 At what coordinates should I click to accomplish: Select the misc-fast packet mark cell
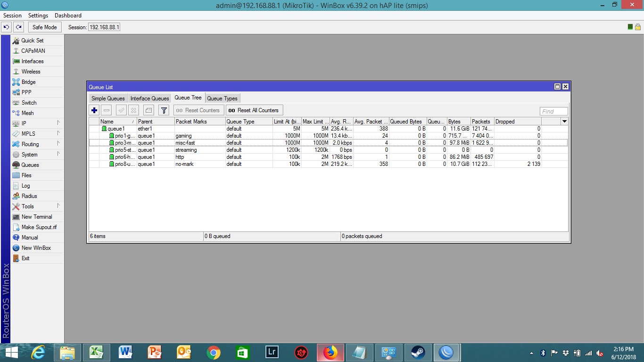[x=200, y=143]
